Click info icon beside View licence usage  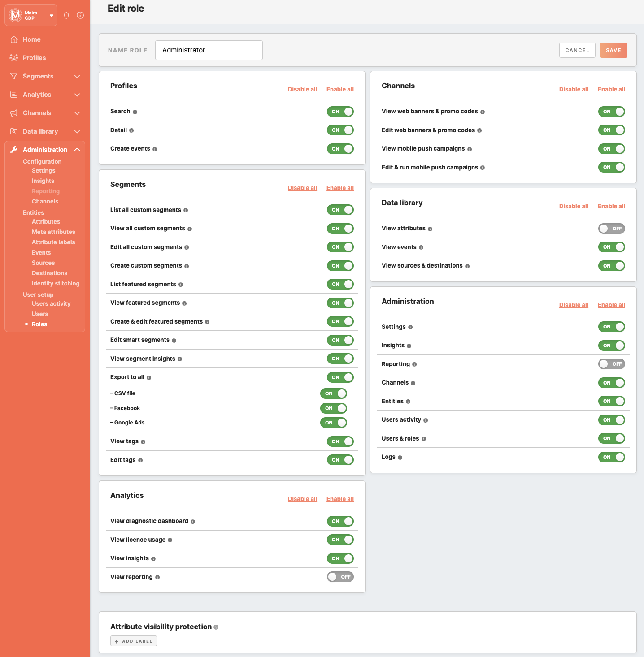170,540
